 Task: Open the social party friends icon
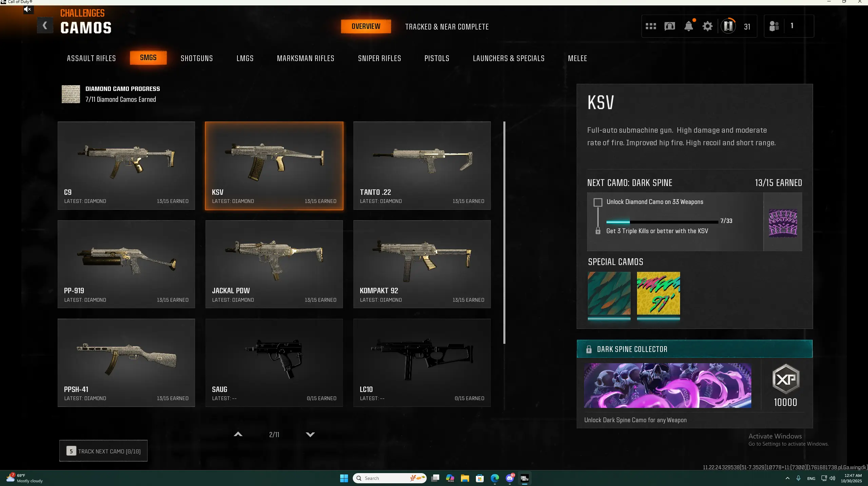(x=774, y=26)
